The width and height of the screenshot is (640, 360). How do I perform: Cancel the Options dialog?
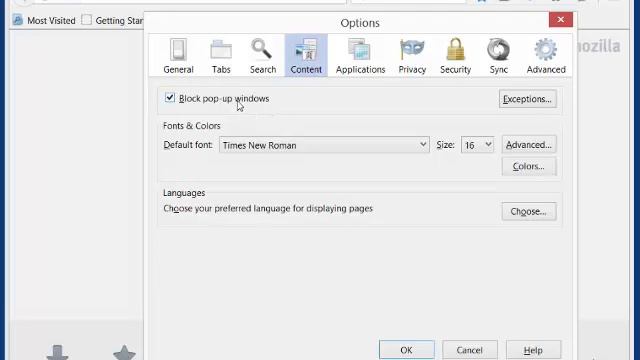tap(469, 350)
